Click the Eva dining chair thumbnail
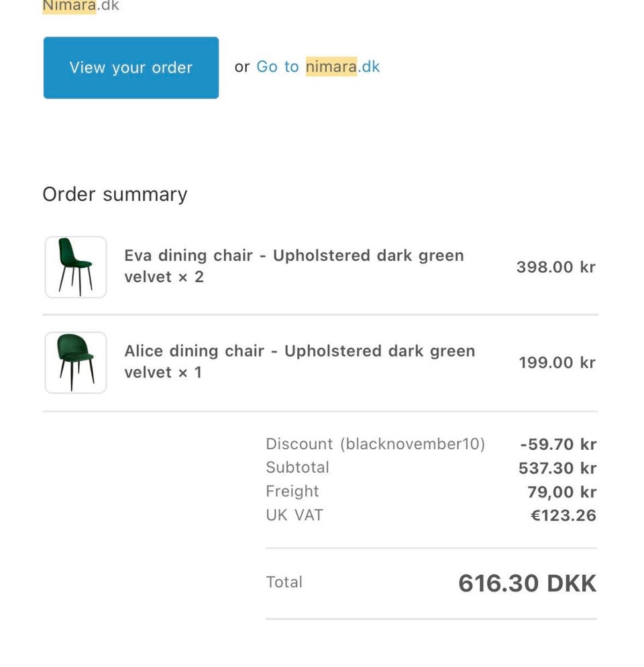Image resolution: width=644 pixels, height=667 pixels. (76, 267)
